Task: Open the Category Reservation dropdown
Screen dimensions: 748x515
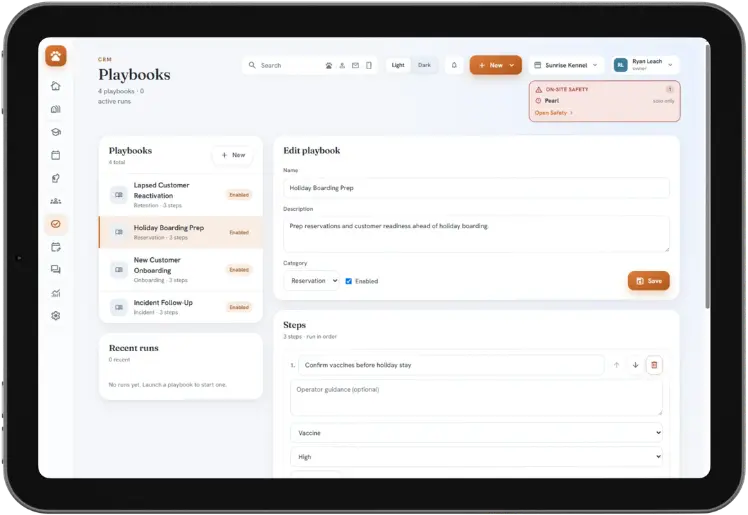Action: tap(312, 281)
